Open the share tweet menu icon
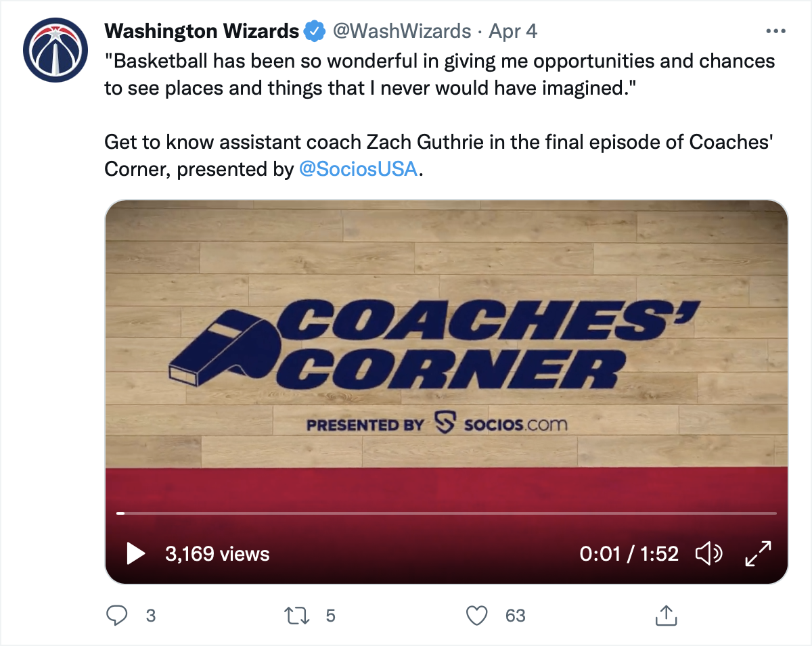812x646 pixels. [666, 615]
